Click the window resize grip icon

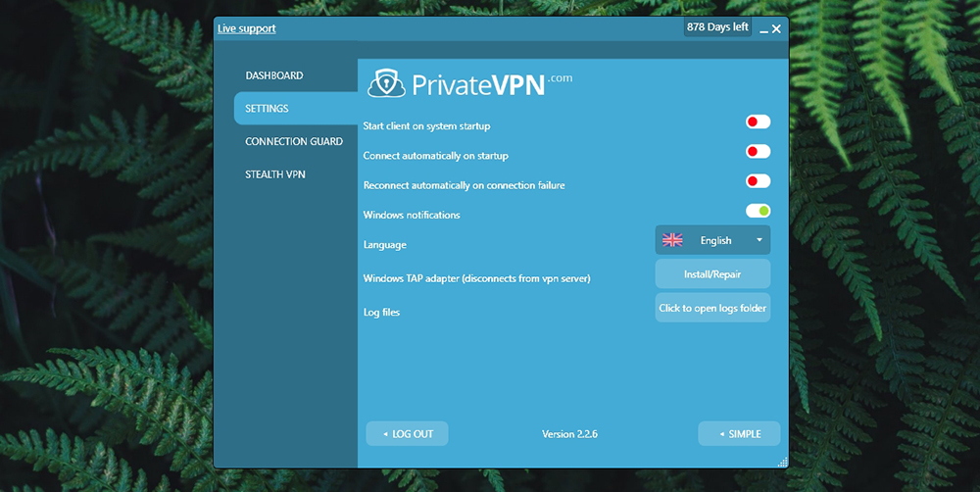[x=782, y=462]
